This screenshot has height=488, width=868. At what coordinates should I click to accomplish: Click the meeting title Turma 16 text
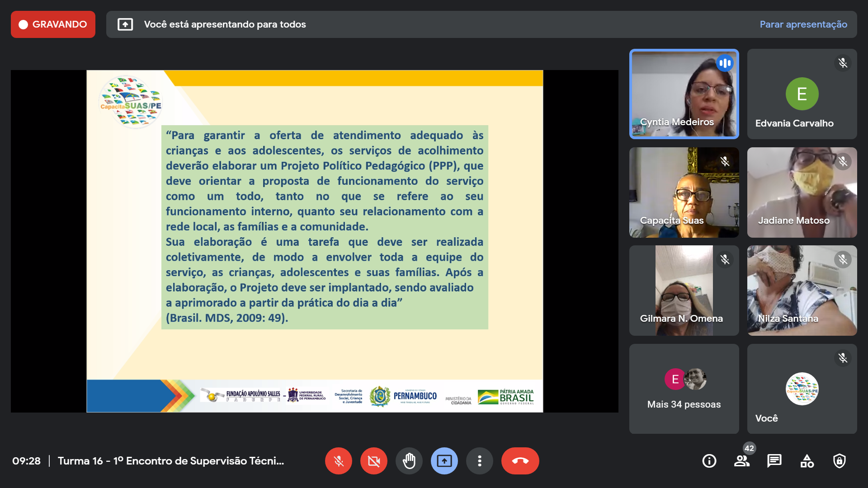click(x=171, y=461)
